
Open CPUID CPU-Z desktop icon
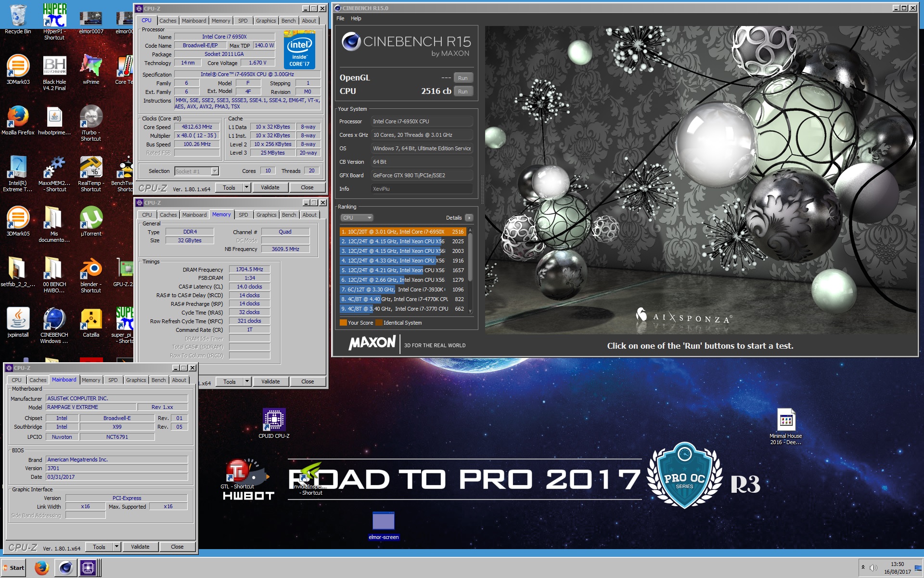(x=274, y=423)
